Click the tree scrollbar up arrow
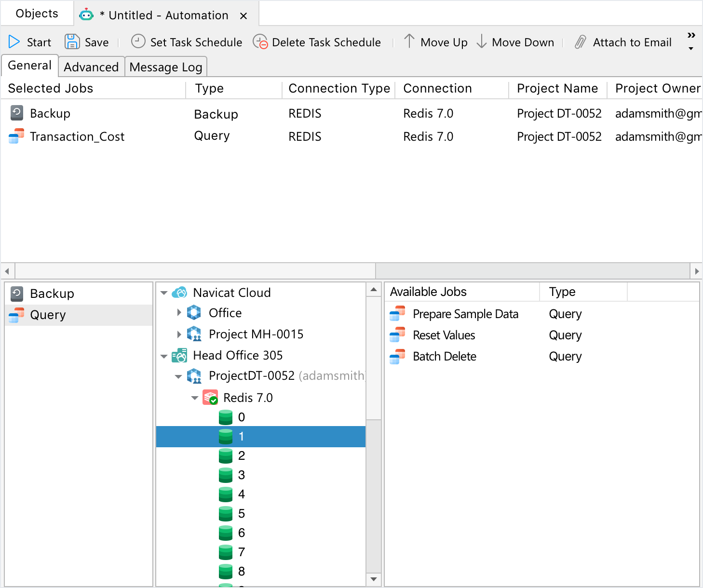The image size is (703, 588). [374, 290]
